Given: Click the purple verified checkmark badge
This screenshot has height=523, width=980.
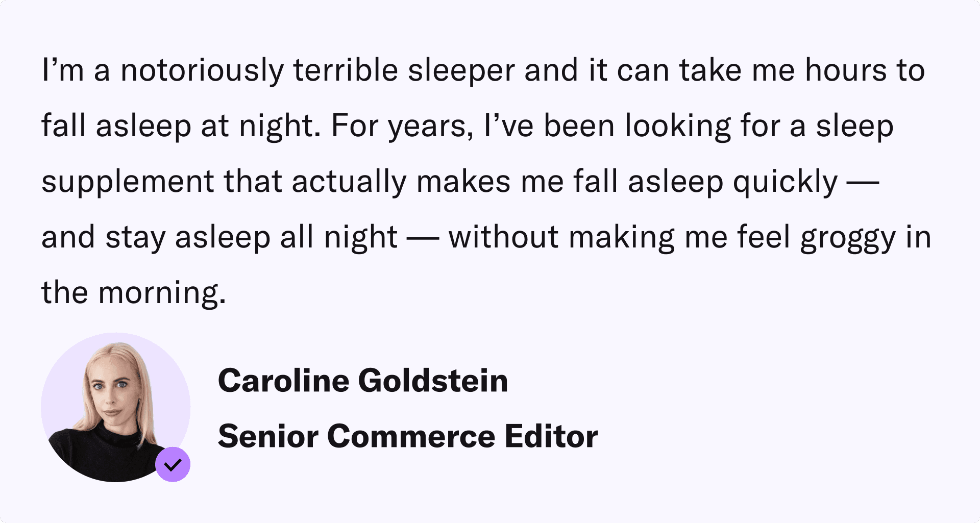Looking at the screenshot, I should pyautogui.click(x=173, y=464).
